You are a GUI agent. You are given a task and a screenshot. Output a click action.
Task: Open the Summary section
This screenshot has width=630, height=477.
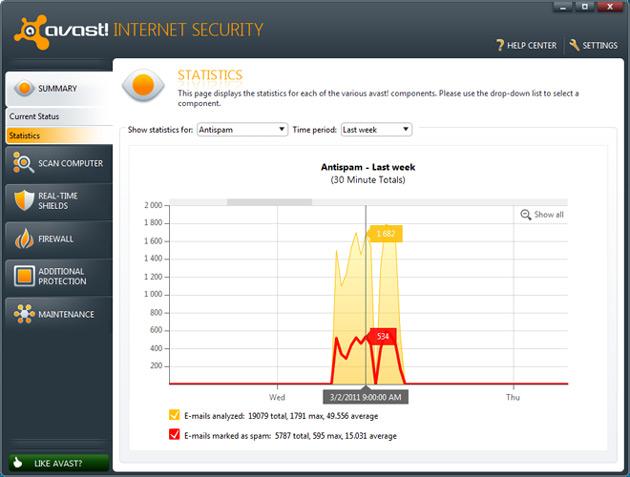coord(59,89)
